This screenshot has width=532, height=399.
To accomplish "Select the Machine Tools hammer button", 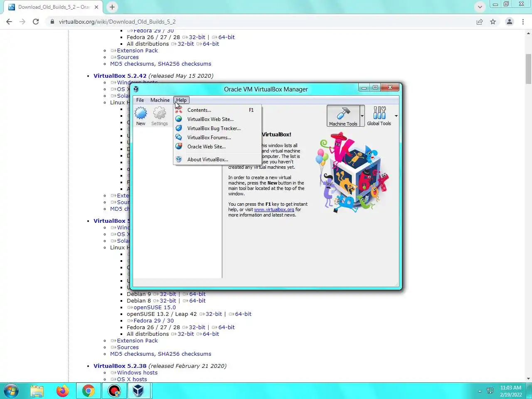I will pos(343,116).
